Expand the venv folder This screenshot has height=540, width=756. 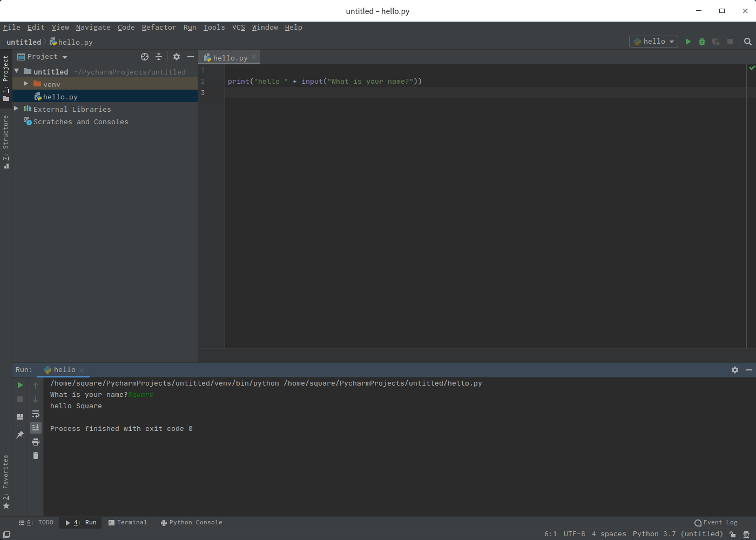25,84
